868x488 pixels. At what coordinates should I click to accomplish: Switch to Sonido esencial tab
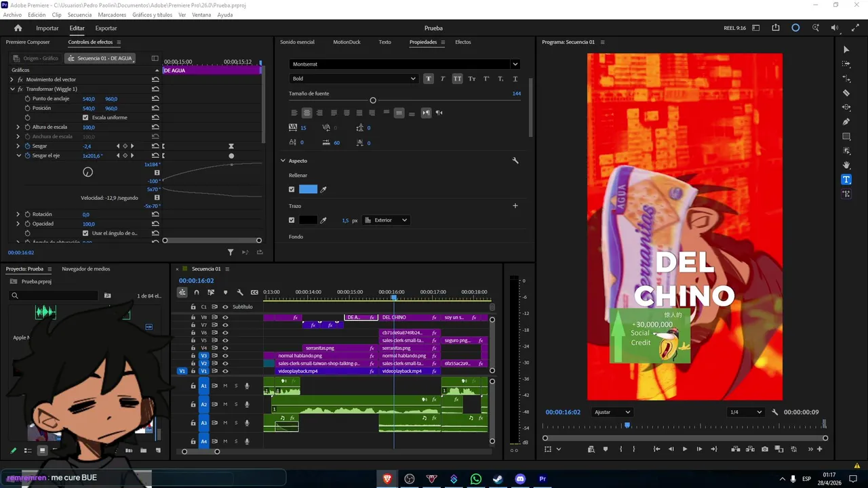(x=297, y=42)
